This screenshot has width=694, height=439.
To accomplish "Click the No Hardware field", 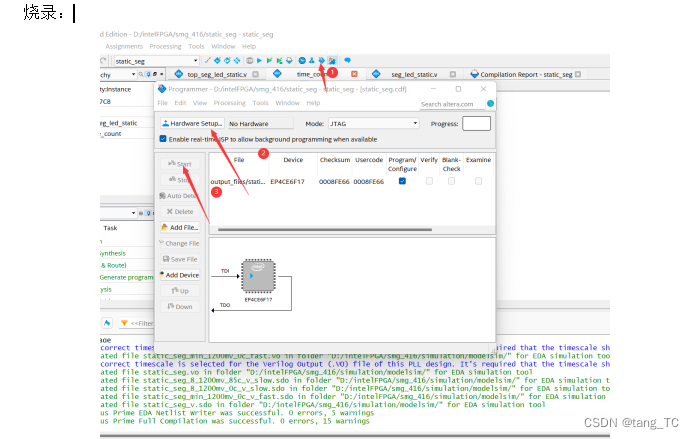I will (260, 124).
